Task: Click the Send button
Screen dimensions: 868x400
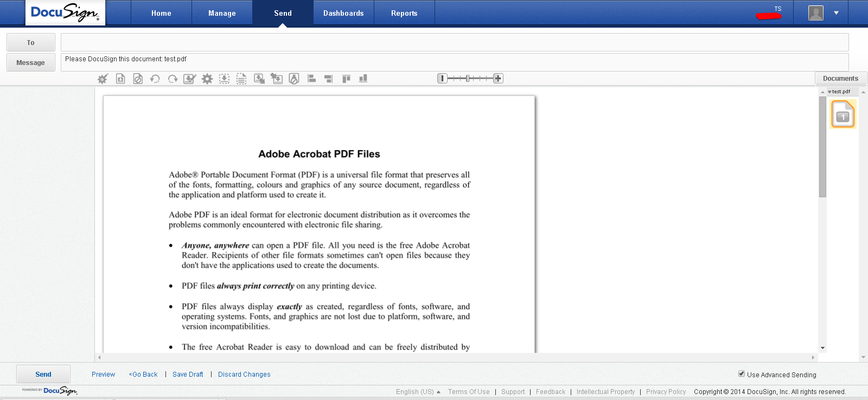Action: pyautogui.click(x=43, y=374)
